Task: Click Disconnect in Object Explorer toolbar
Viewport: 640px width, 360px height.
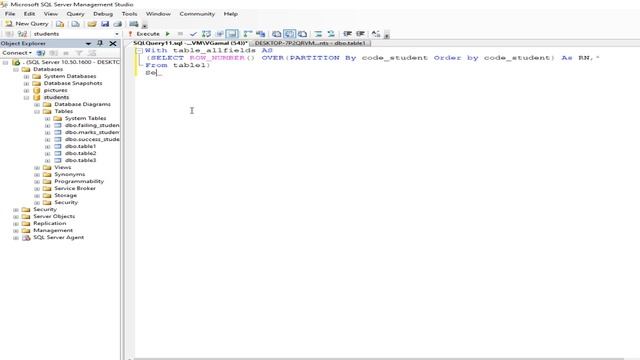Action: tap(53, 53)
